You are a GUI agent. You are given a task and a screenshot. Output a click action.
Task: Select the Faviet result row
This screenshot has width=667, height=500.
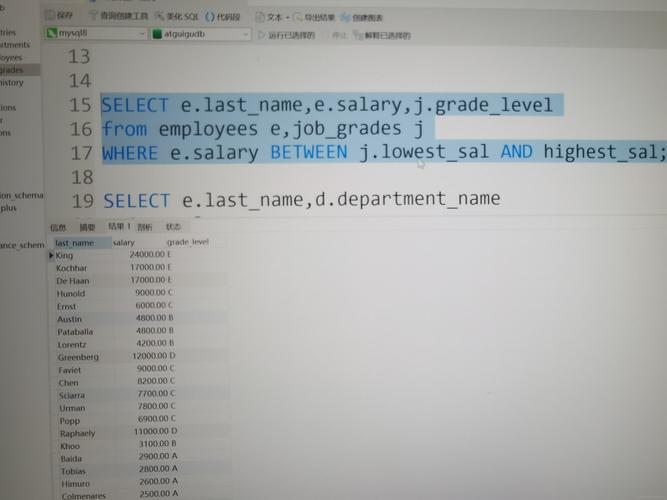click(140, 369)
